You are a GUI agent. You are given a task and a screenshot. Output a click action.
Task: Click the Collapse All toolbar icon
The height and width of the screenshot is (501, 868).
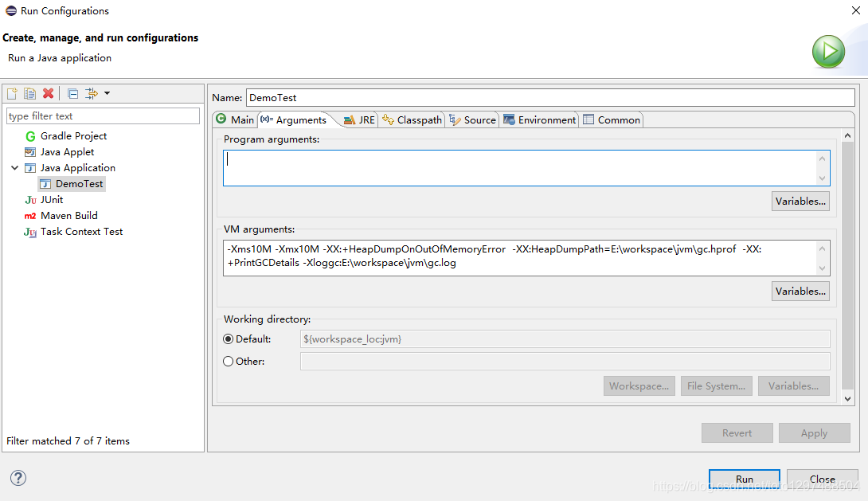72,93
